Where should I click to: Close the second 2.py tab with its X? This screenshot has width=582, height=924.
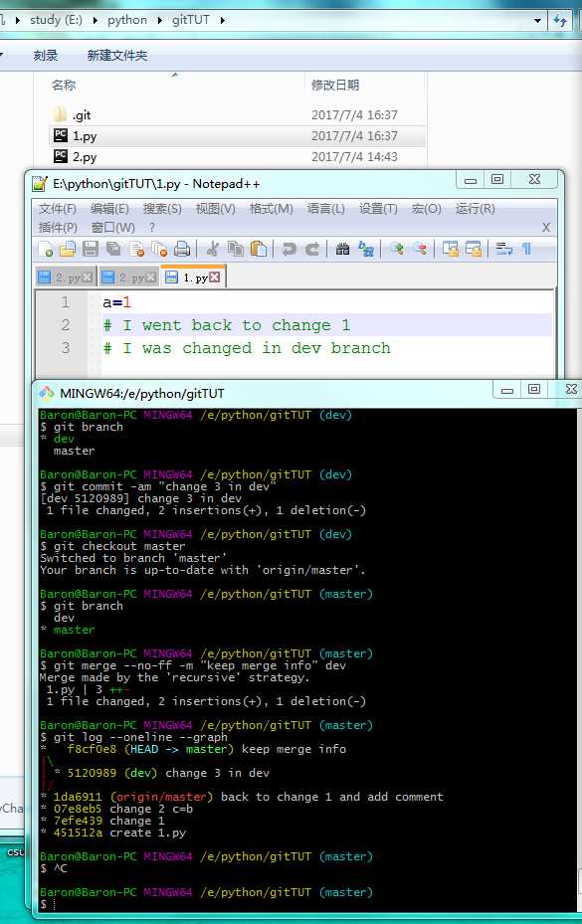(151, 277)
